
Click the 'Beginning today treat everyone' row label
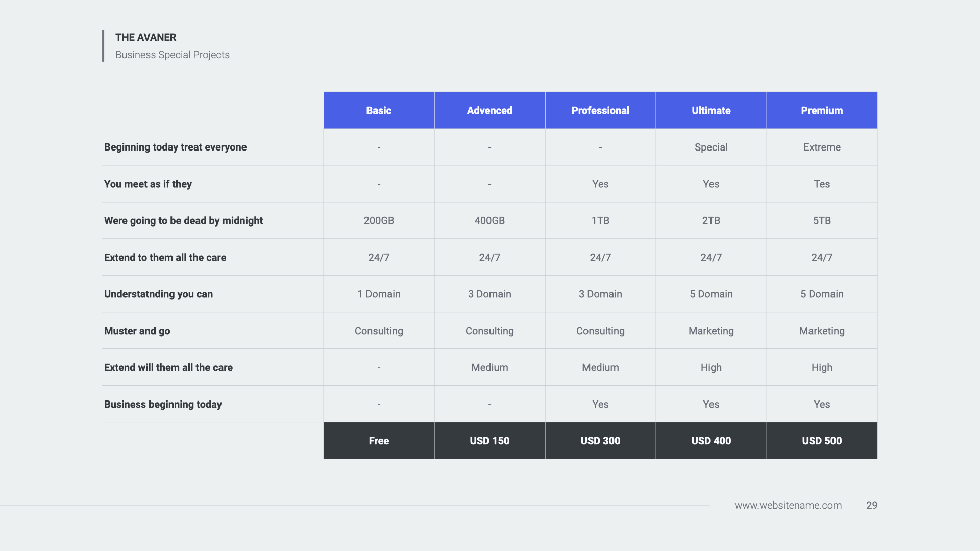(x=175, y=147)
